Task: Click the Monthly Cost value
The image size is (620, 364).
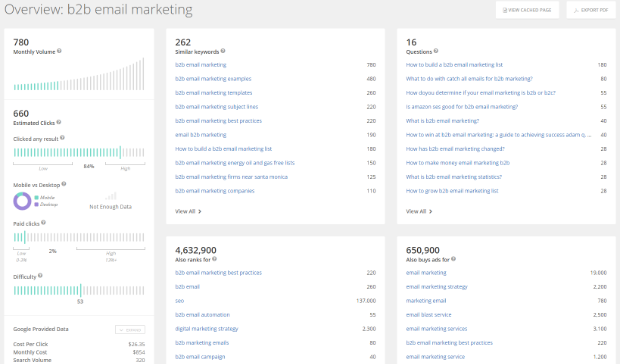Action: [x=139, y=352]
